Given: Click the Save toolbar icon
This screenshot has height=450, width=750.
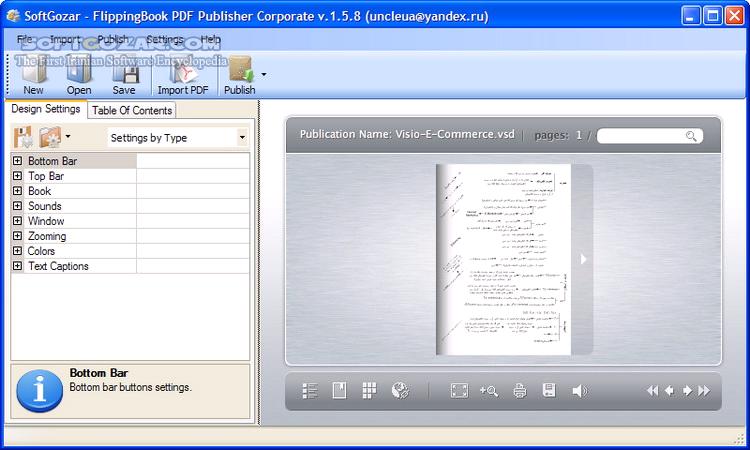Looking at the screenshot, I should [124, 77].
